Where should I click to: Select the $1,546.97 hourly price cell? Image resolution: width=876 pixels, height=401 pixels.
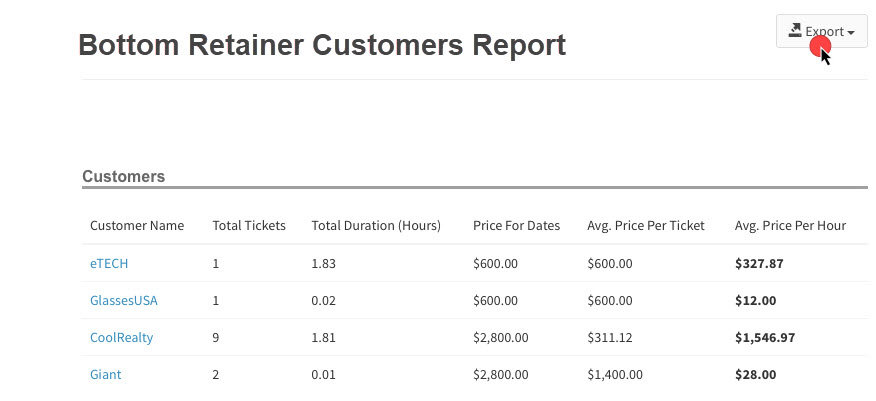tap(765, 337)
